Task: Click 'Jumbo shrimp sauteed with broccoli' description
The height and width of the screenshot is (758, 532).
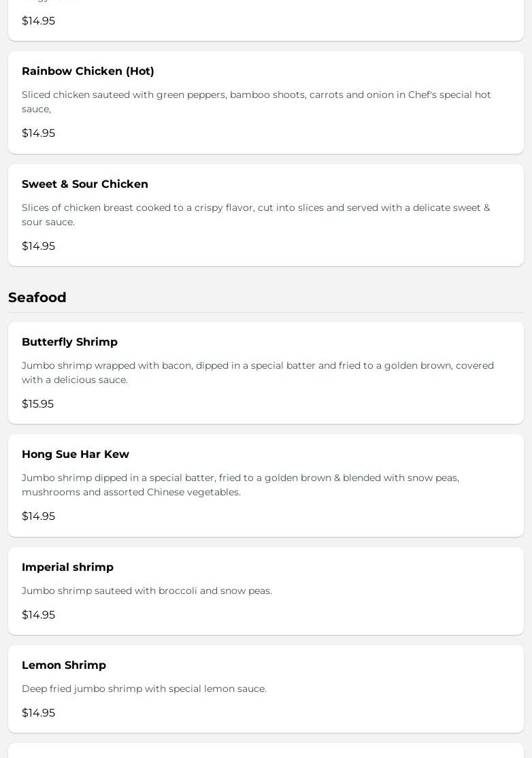Action: coord(147,591)
